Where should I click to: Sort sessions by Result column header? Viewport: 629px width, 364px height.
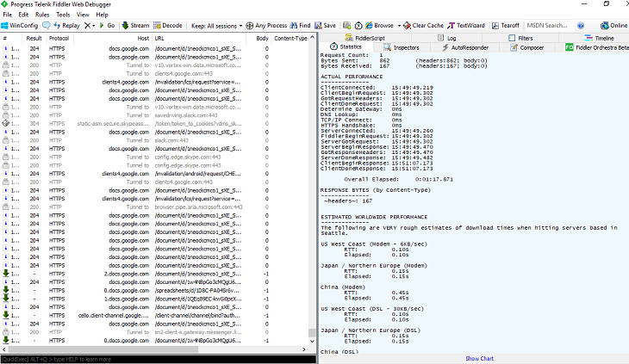34,39
